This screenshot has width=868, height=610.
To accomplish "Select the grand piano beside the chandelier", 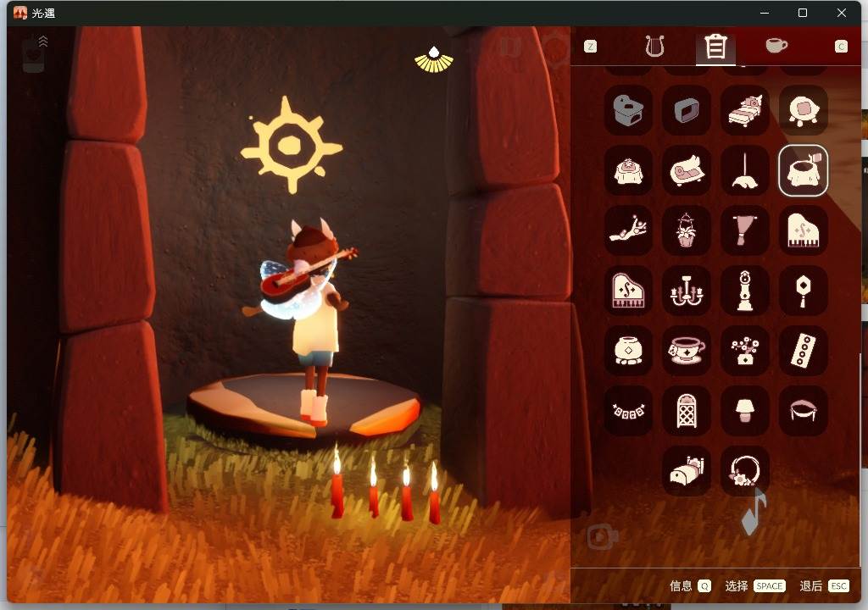I will (628, 291).
